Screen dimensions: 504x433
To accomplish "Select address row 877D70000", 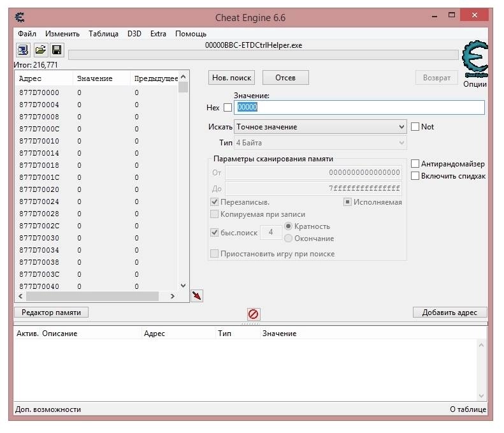I will pyautogui.click(x=96, y=92).
